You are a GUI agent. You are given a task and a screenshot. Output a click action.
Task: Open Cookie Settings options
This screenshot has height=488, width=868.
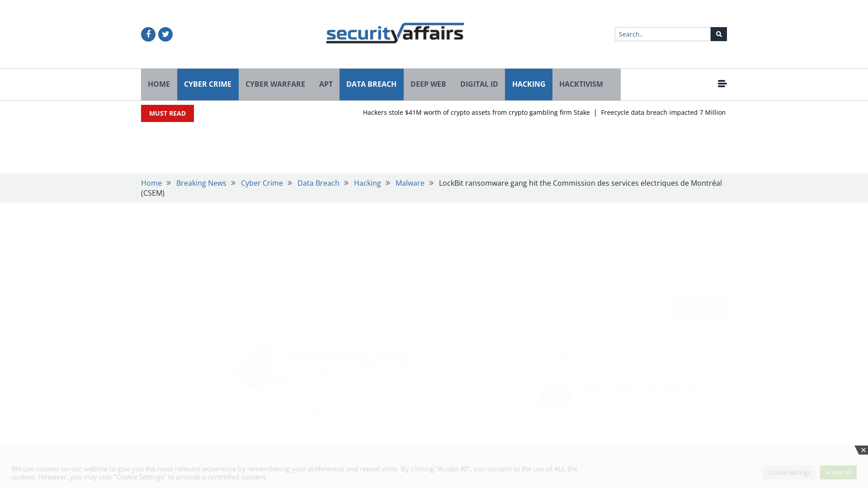[x=789, y=473]
